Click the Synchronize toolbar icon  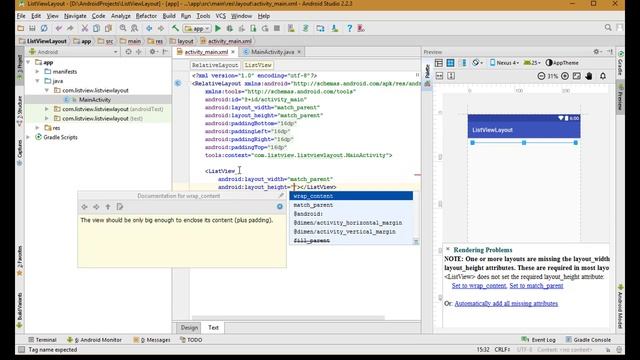point(44,28)
